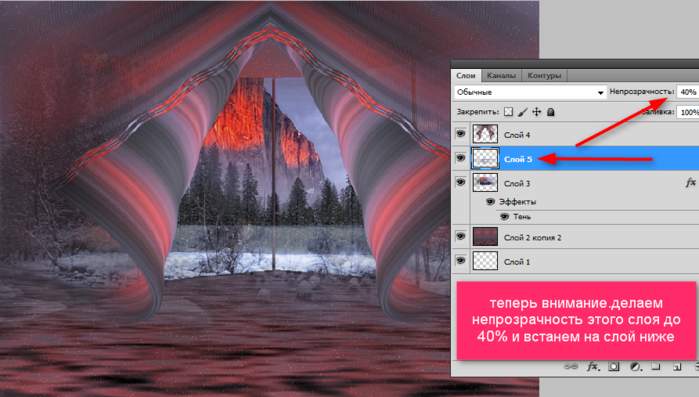Toggle visibility of Слой 5
The width and height of the screenshot is (699, 397).
click(461, 158)
